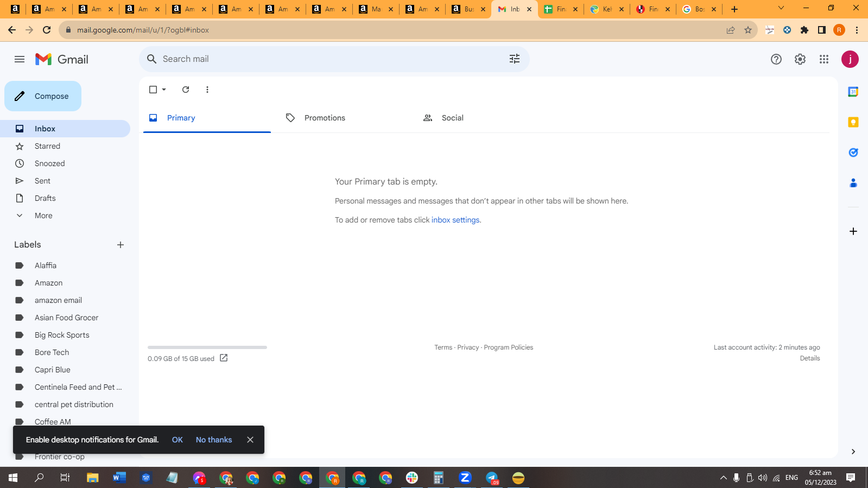
Task: Open the Program Policies link
Action: click(509, 347)
